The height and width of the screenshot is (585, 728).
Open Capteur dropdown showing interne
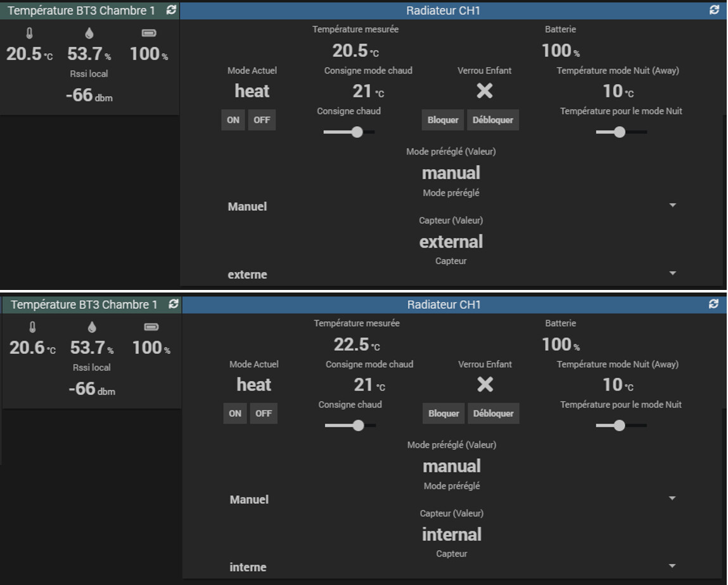tap(451, 567)
